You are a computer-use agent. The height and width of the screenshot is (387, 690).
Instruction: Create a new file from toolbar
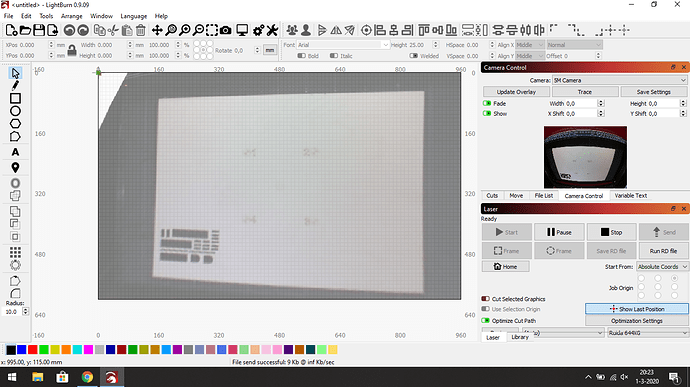click(11, 30)
